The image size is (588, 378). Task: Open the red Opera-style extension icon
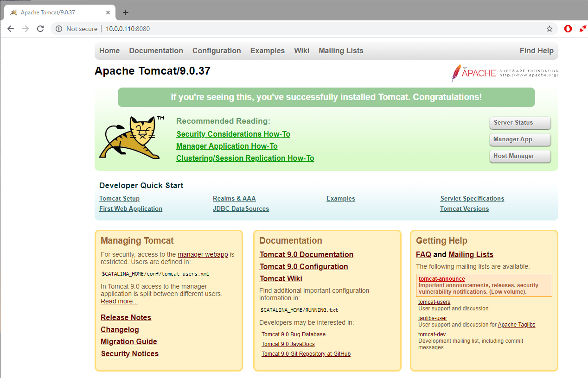(x=568, y=29)
